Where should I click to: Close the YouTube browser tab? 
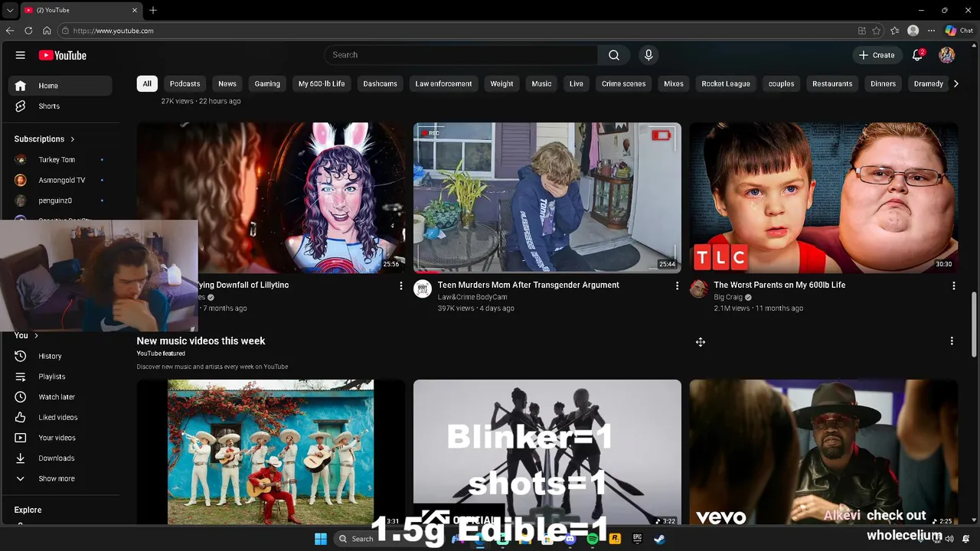pos(136,10)
